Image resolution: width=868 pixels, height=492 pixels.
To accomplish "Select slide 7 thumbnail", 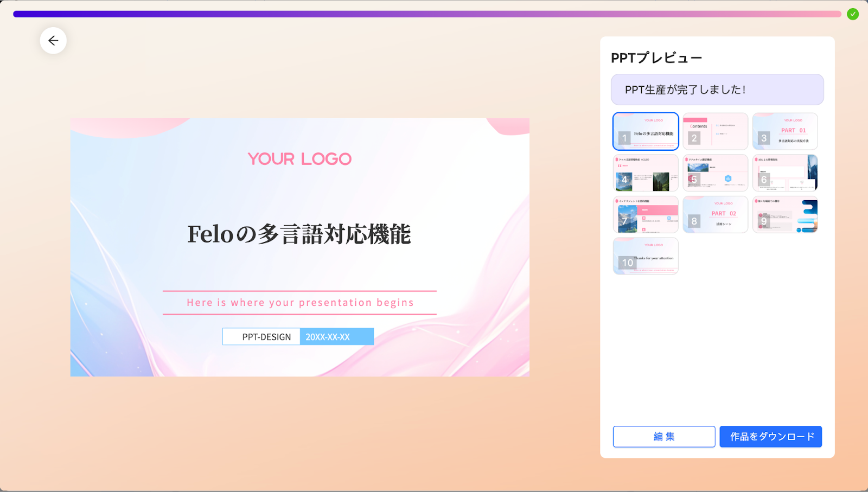I will [646, 215].
